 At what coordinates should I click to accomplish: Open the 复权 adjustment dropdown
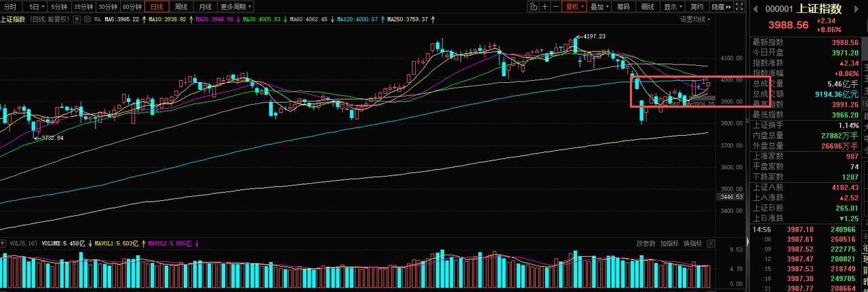point(574,7)
